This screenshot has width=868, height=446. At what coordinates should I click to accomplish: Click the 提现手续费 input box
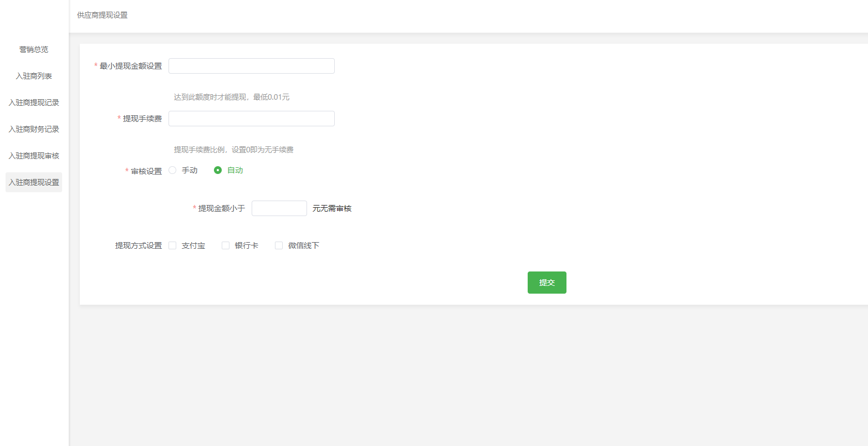[x=251, y=119]
